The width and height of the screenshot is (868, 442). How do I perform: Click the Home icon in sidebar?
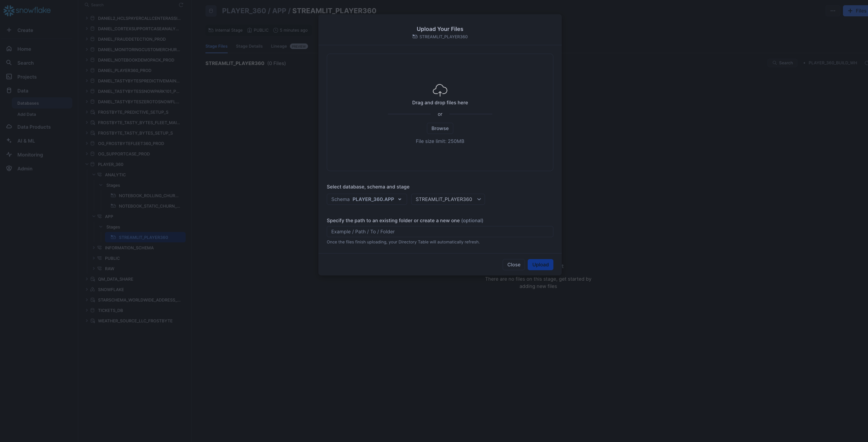point(9,49)
